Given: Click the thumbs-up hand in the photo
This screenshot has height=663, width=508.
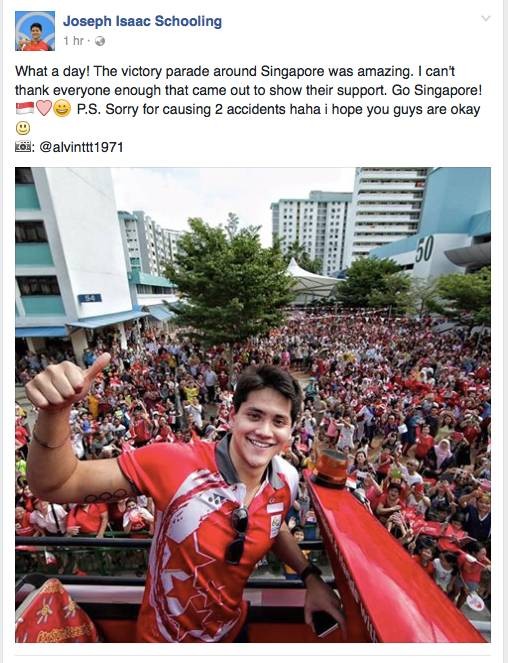Looking at the screenshot, I should [x=65, y=383].
